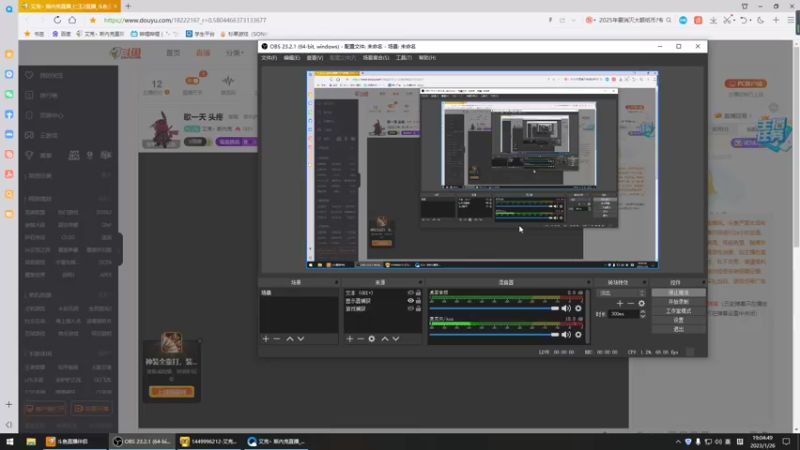
Task: Click browser address bar URL
Action: click(185, 20)
